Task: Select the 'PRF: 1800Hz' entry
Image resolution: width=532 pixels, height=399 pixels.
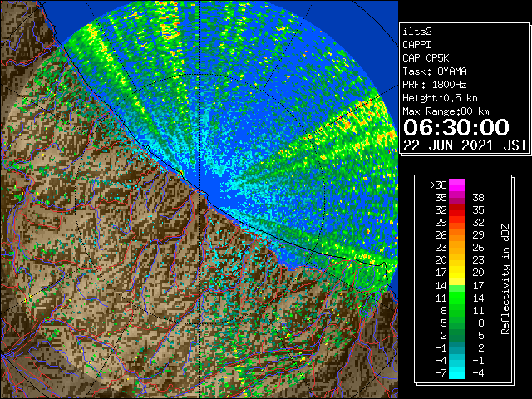Action: [435, 85]
